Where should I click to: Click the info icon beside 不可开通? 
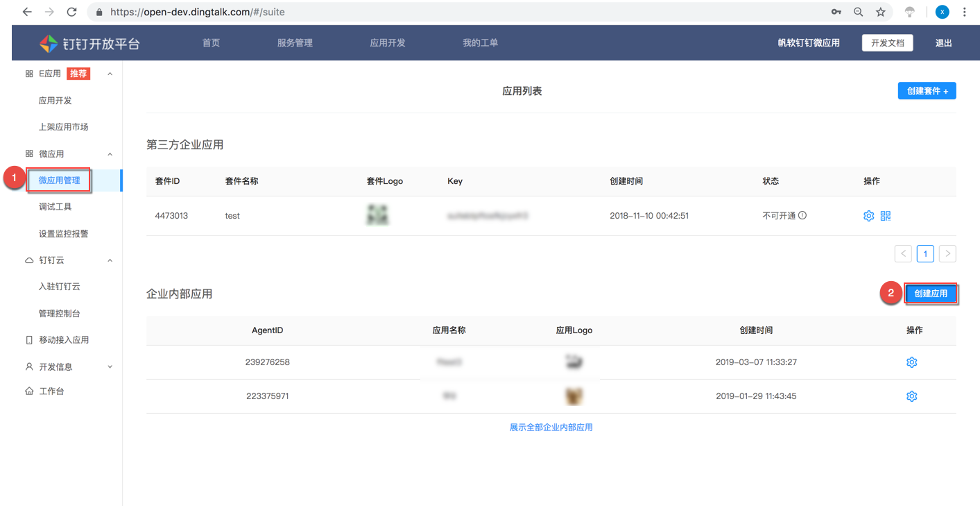802,216
